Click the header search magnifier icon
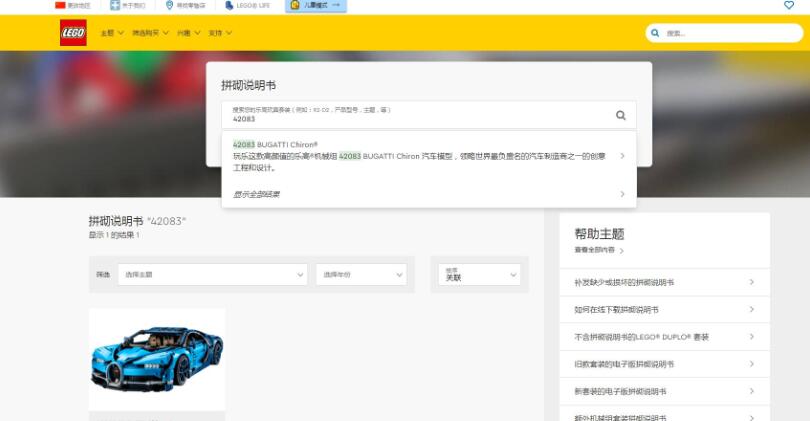 (x=655, y=33)
